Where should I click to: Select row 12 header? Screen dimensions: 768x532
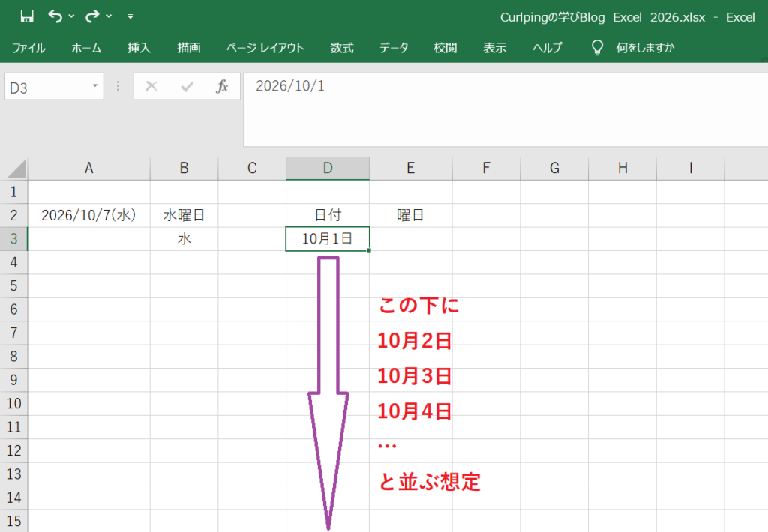coord(13,451)
